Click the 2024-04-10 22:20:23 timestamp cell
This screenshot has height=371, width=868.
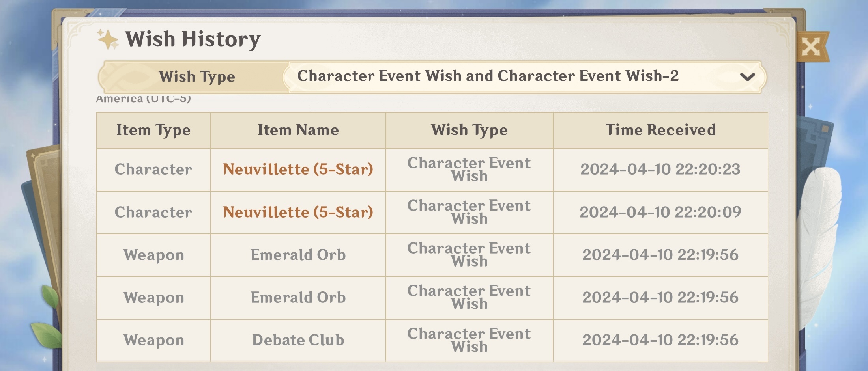[x=660, y=170]
